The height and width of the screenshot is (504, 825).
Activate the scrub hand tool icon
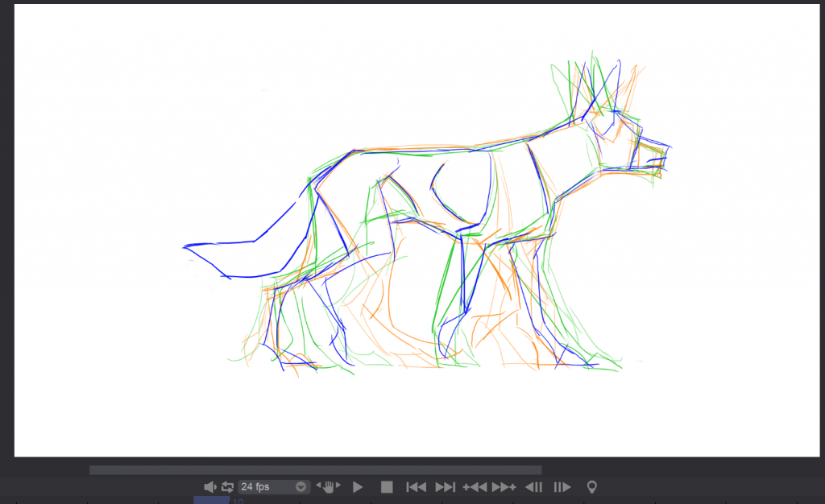(x=329, y=486)
